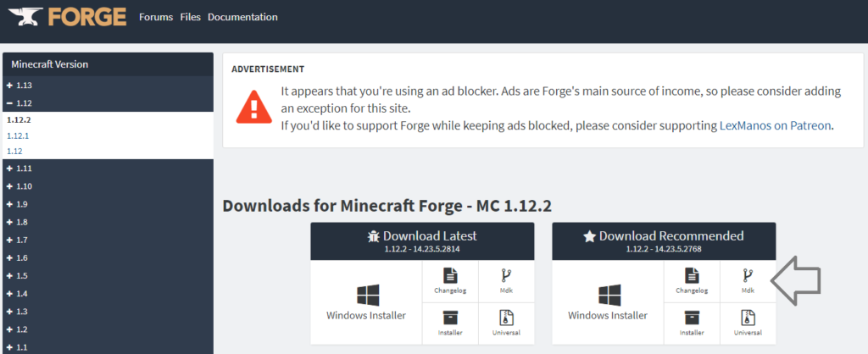Expand the 1.13 version group

pyautogui.click(x=108, y=86)
